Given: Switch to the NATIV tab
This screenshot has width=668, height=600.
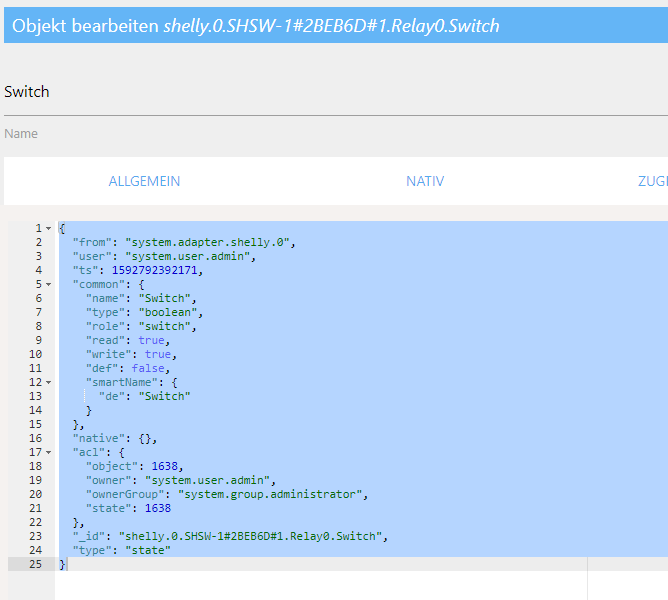Looking at the screenshot, I should pyautogui.click(x=425, y=181).
